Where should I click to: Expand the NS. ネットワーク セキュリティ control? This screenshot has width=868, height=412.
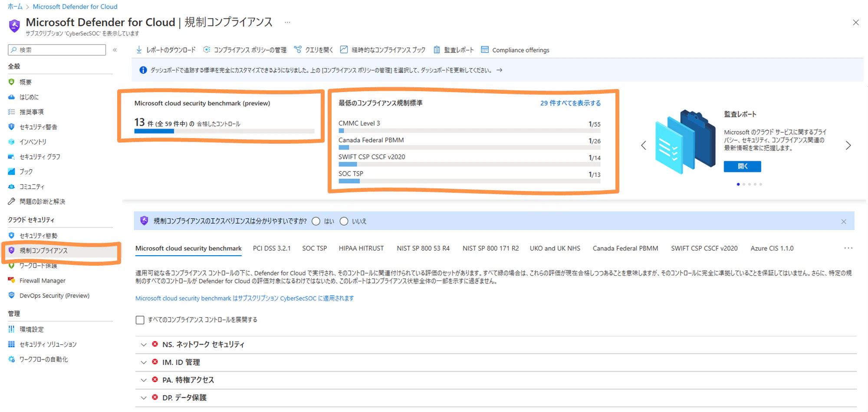(144, 344)
